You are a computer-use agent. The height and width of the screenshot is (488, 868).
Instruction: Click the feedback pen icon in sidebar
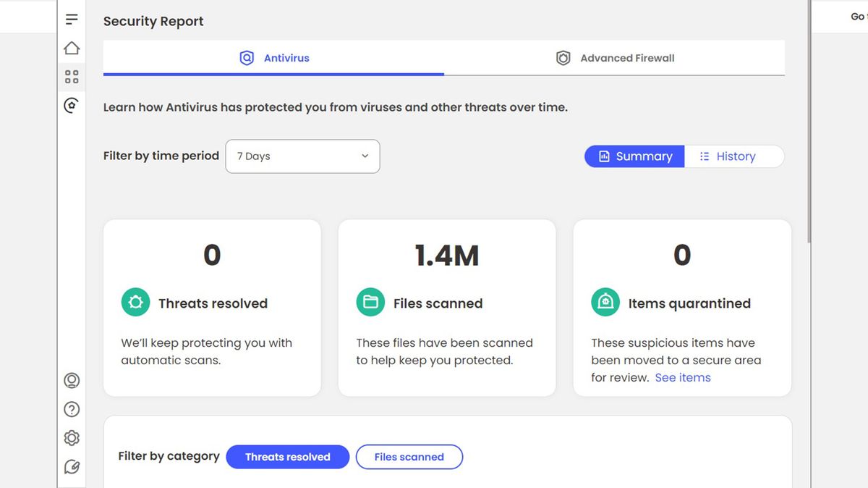(71, 466)
